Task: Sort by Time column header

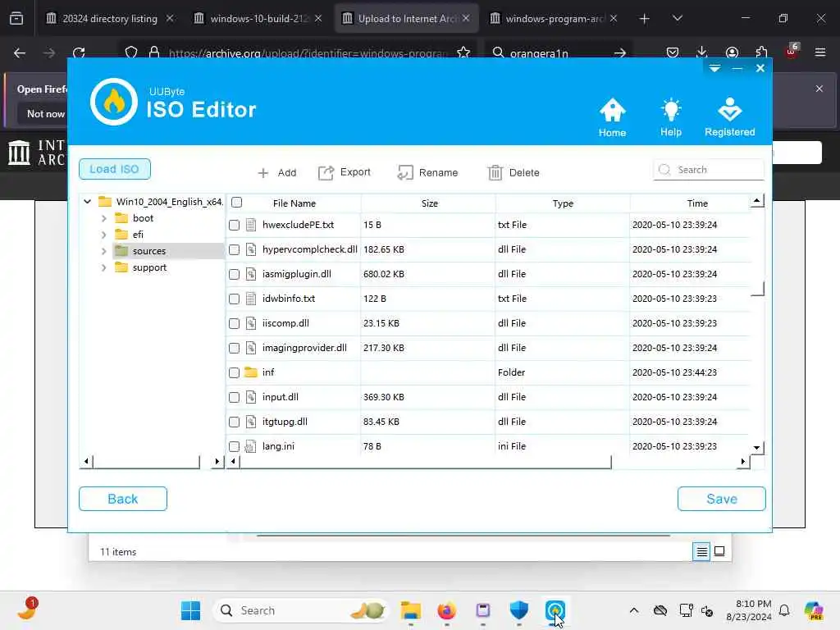Action: coord(697,203)
